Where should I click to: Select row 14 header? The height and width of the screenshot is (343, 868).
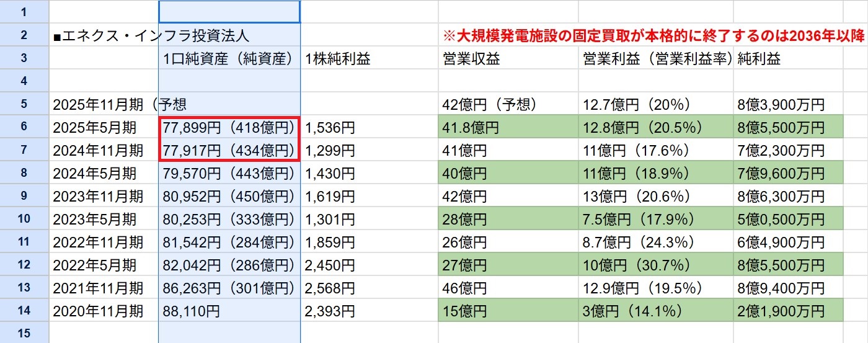tap(24, 310)
